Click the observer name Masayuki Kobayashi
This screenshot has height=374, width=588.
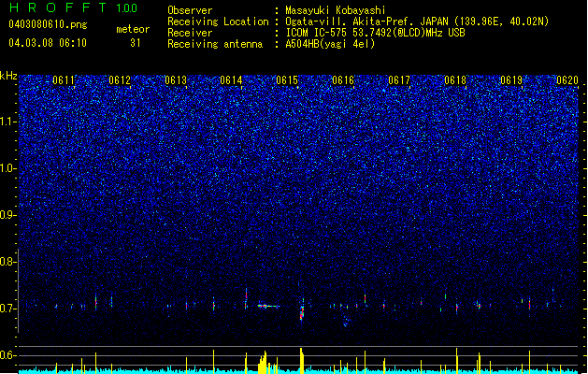click(336, 10)
